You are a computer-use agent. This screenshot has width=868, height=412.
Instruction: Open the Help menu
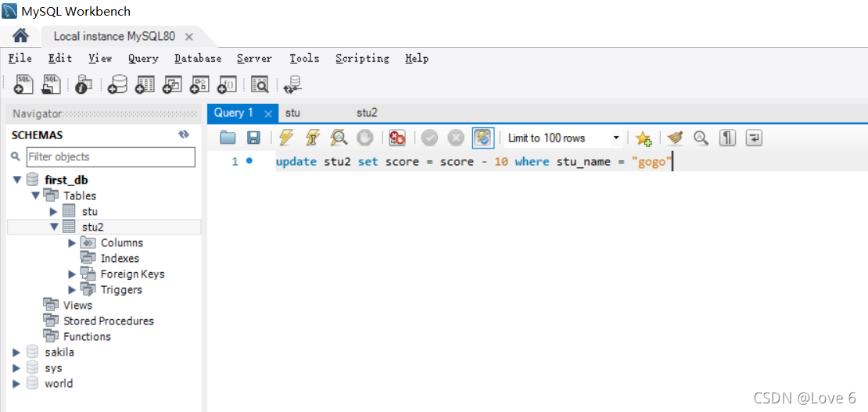(417, 58)
